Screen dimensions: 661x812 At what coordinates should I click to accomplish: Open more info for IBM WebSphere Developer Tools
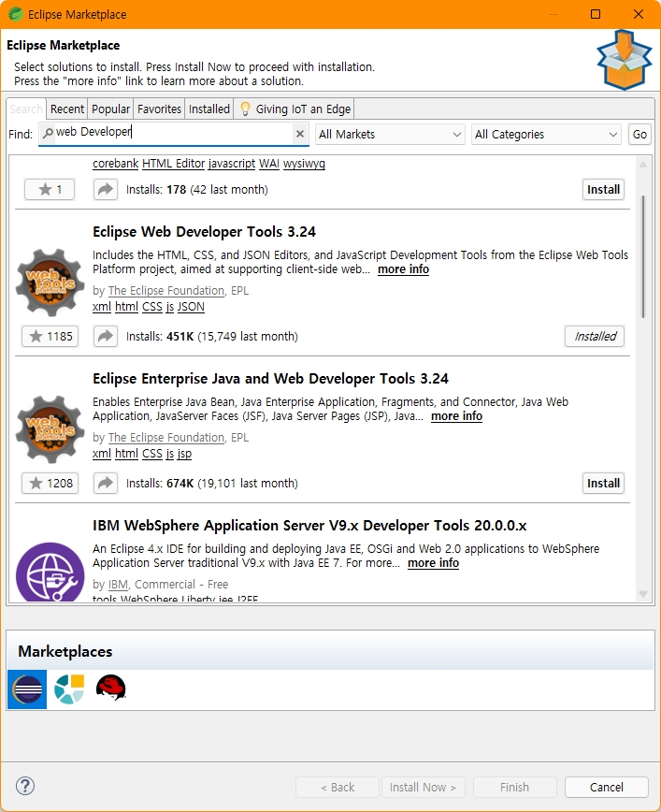433,563
